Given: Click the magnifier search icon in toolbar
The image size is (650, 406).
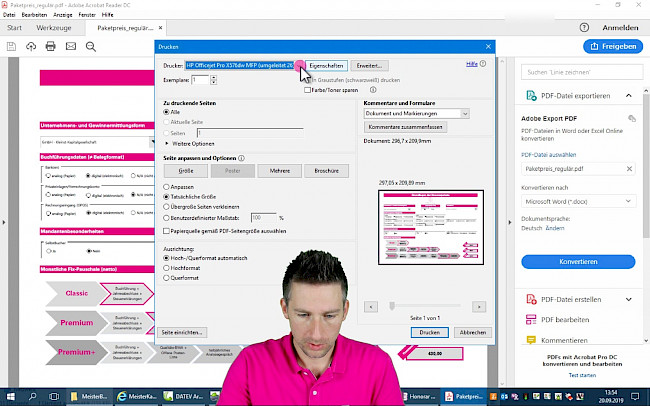Looking at the screenshot, I should point(91,46).
